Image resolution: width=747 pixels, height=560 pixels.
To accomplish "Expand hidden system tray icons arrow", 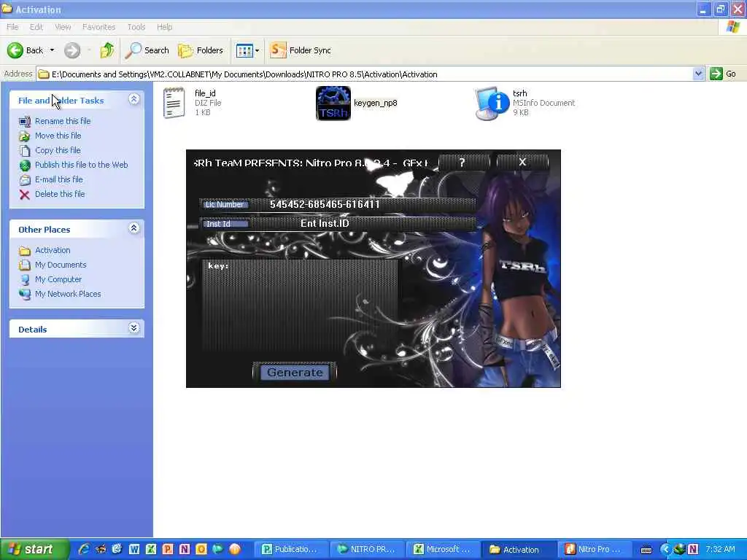I will (665, 549).
